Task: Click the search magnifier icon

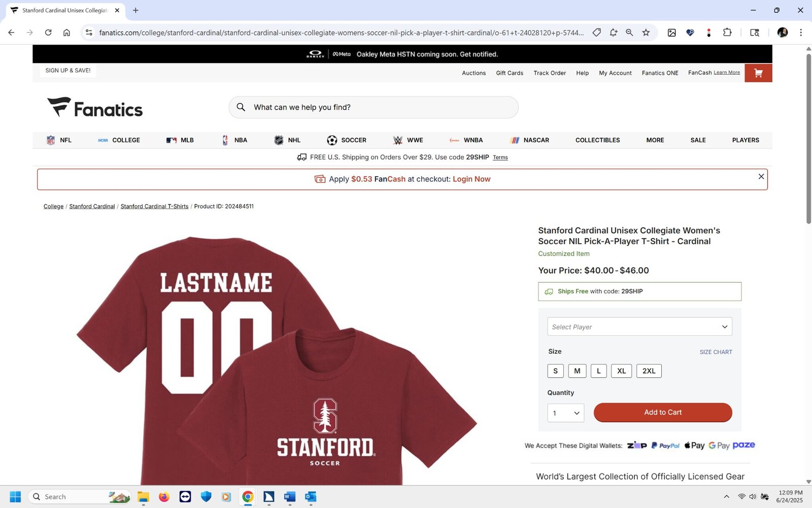Action: [x=241, y=107]
